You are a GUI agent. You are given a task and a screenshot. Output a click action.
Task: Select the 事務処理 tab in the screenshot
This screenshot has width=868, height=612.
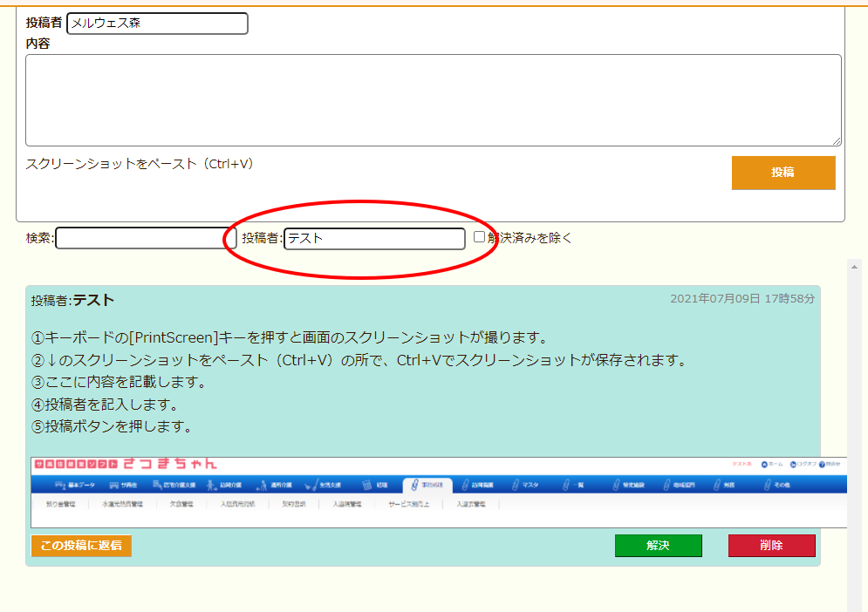tap(427, 485)
